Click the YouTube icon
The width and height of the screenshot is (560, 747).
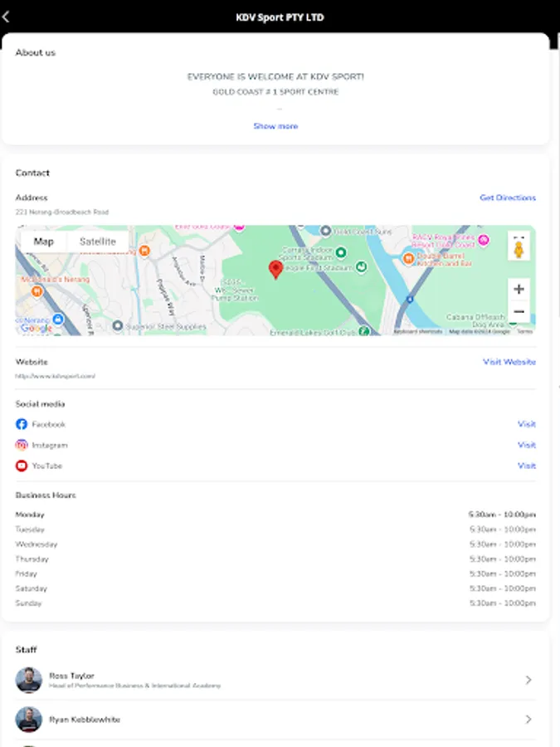pyautogui.click(x=22, y=466)
